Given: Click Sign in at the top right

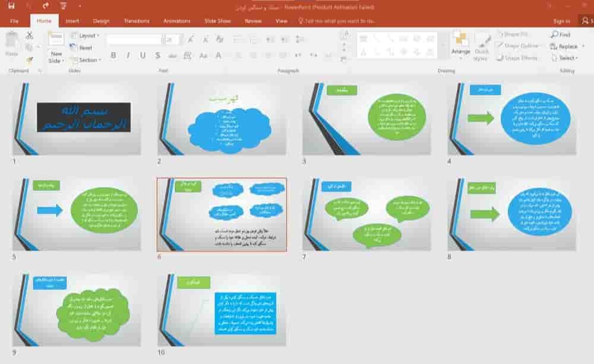Looking at the screenshot, I should click(561, 21).
